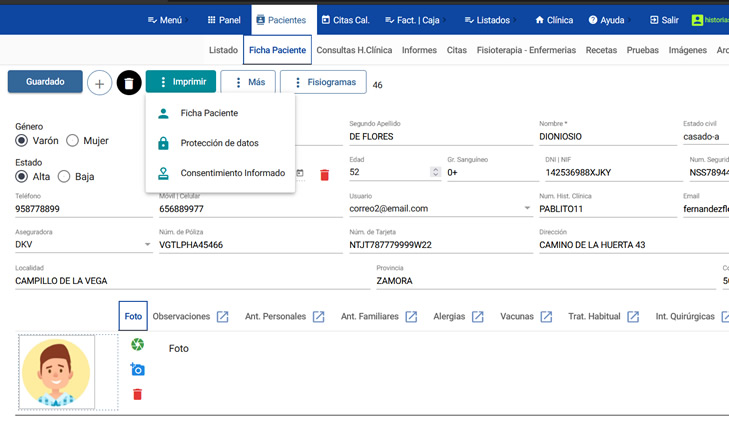Click the black trash delete patient icon

tap(129, 83)
